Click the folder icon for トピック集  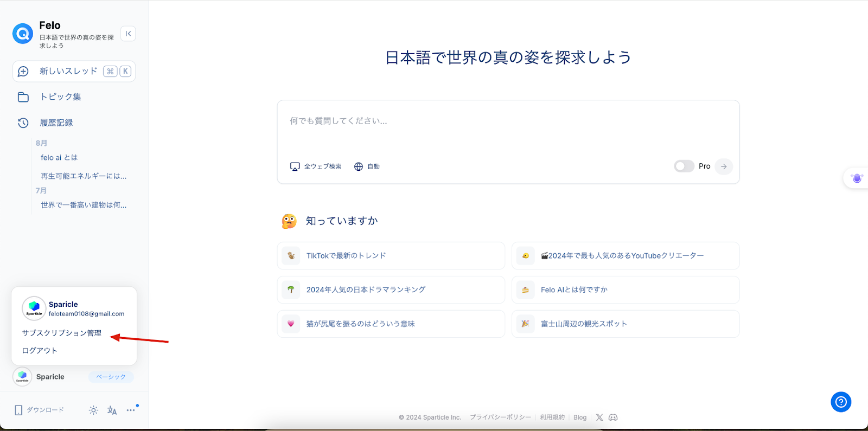click(23, 97)
